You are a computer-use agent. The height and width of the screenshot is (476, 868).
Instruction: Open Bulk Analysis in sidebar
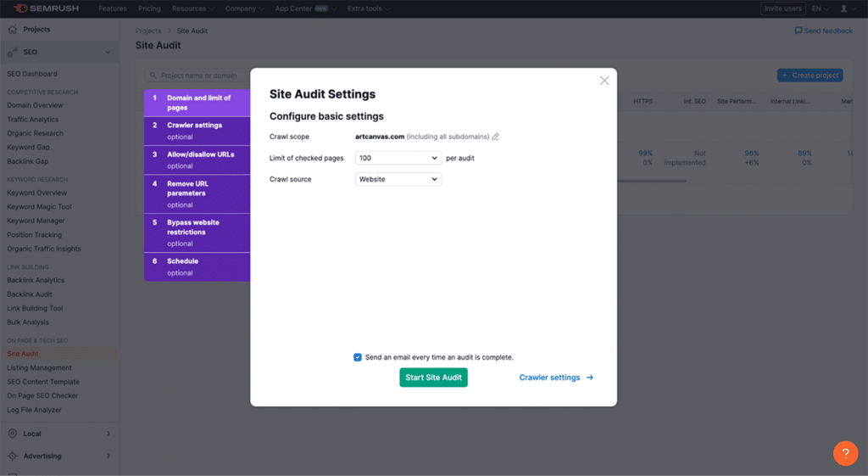(x=28, y=322)
